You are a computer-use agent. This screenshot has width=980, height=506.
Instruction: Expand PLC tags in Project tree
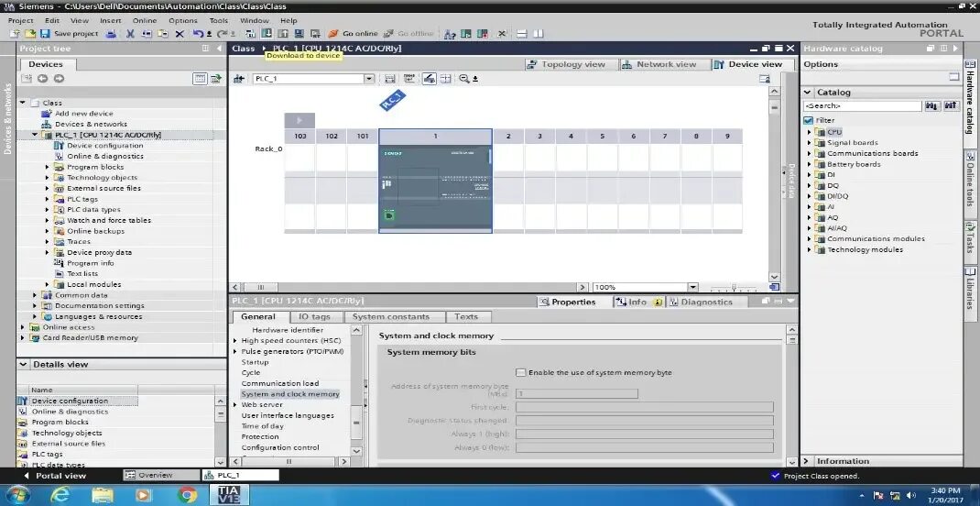pyautogui.click(x=47, y=199)
